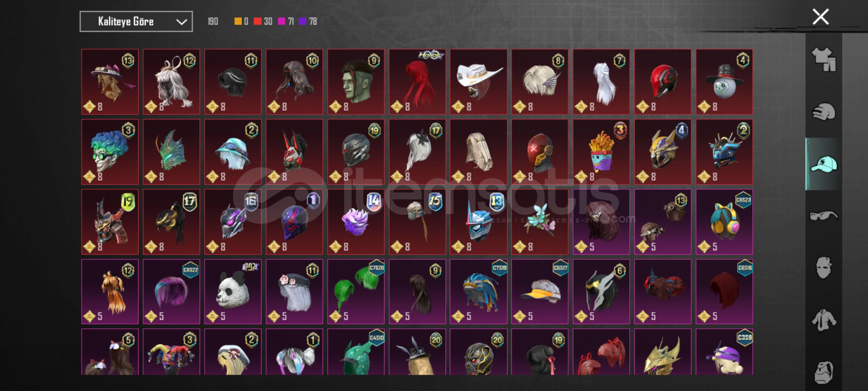Open the backpack category icon at bottom
Image resolution: width=868 pixels, height=391 pixels.
(824, 372)
